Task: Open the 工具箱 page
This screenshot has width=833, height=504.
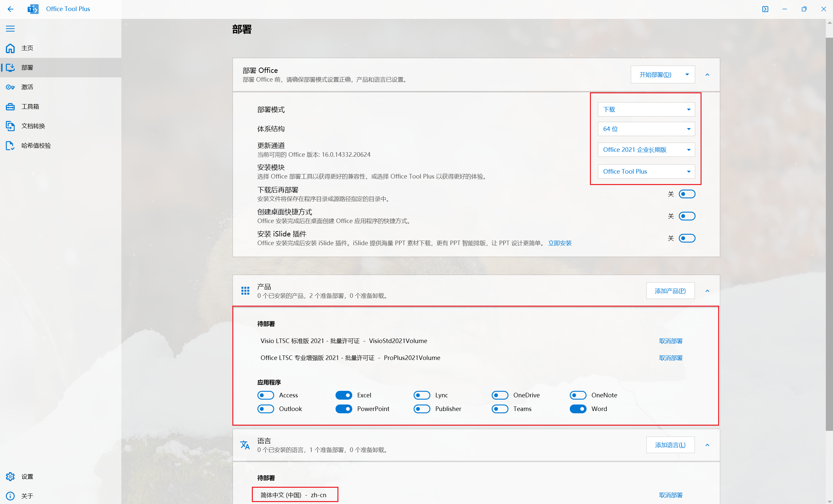Action: (x=61, y=106)
